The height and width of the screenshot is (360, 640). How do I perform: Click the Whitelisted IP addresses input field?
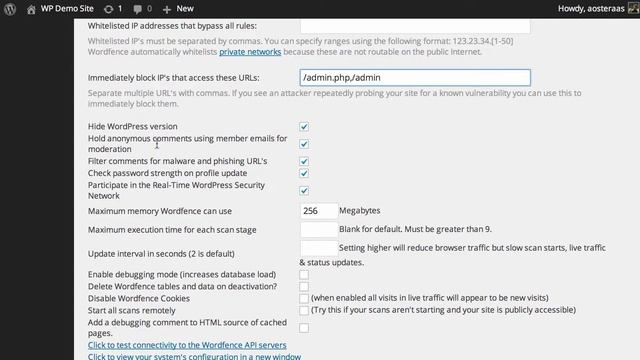pyautogui.click(x=415, y=26)
